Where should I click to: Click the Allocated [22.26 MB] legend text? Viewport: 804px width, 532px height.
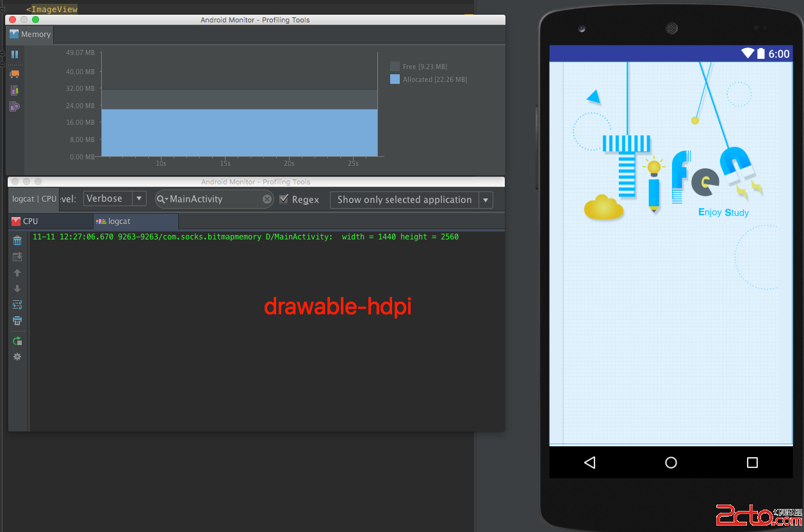tap(435, 79)
